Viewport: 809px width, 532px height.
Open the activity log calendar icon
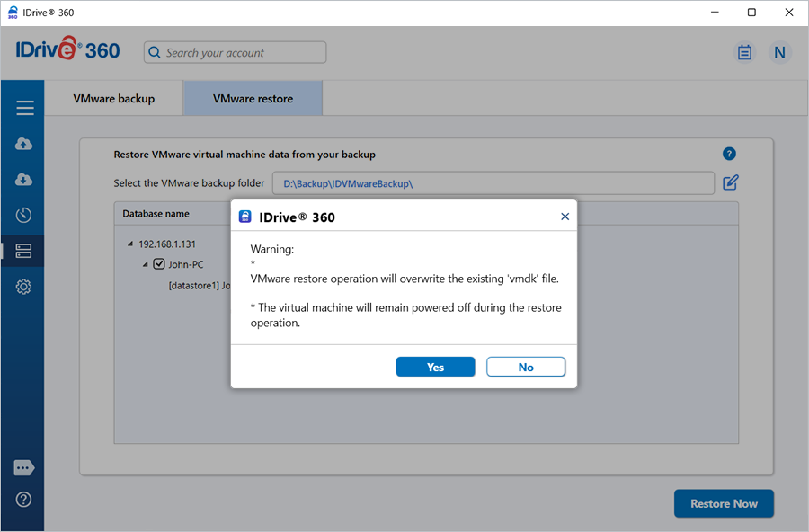[x=744, y=52]
